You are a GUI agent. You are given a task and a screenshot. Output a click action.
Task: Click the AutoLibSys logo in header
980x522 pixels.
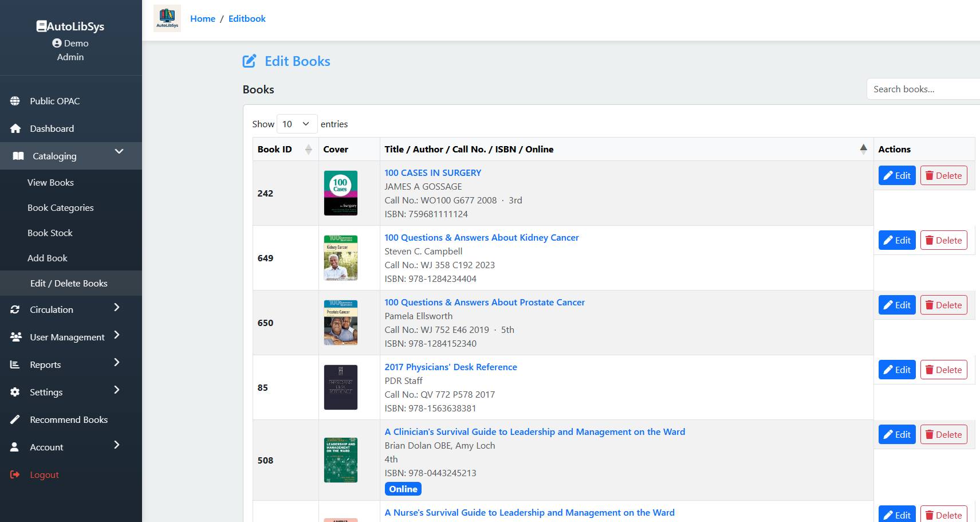(167, 18)
